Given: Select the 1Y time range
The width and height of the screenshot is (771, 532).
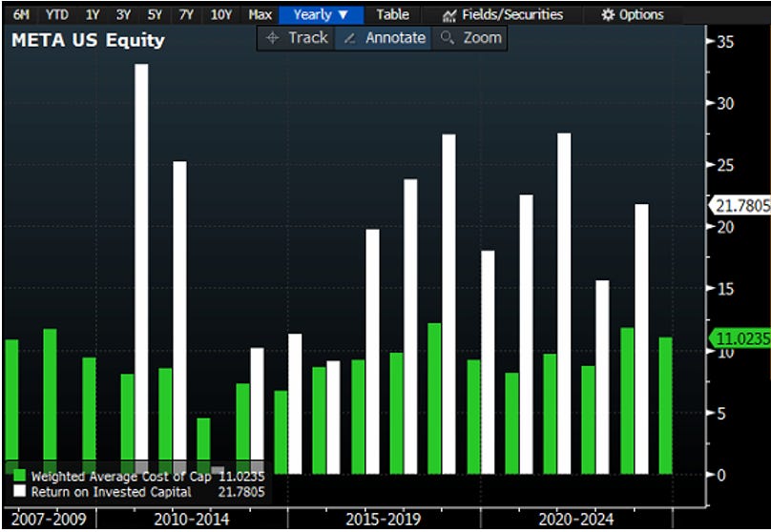Looking at the screenshot, I should (x=93, y=14).
